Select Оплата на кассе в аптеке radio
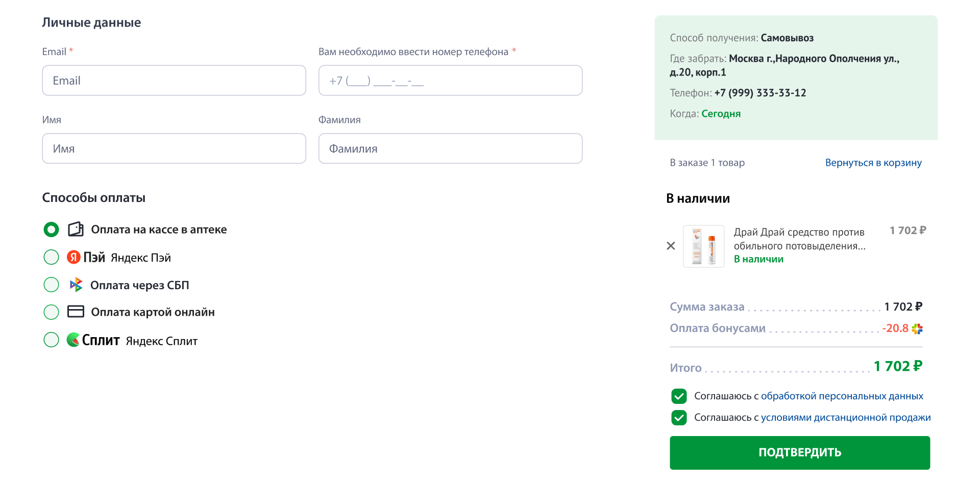 [51, 229]
